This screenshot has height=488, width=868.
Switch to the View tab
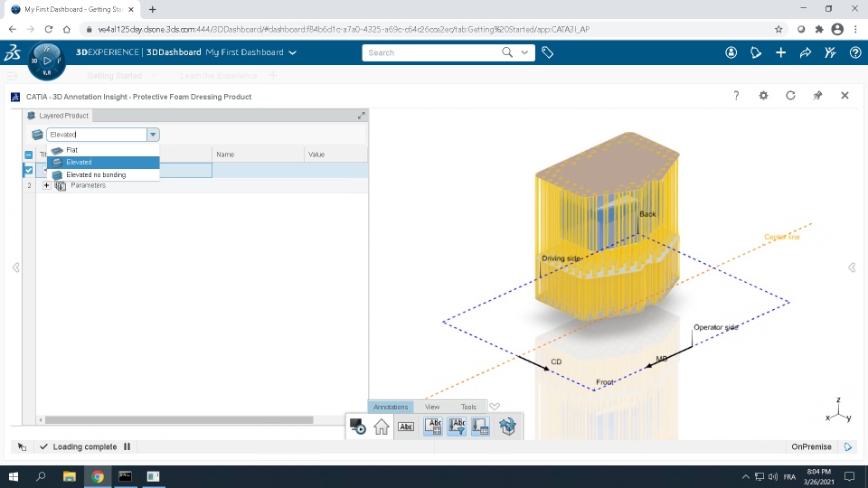coord(432,407)
